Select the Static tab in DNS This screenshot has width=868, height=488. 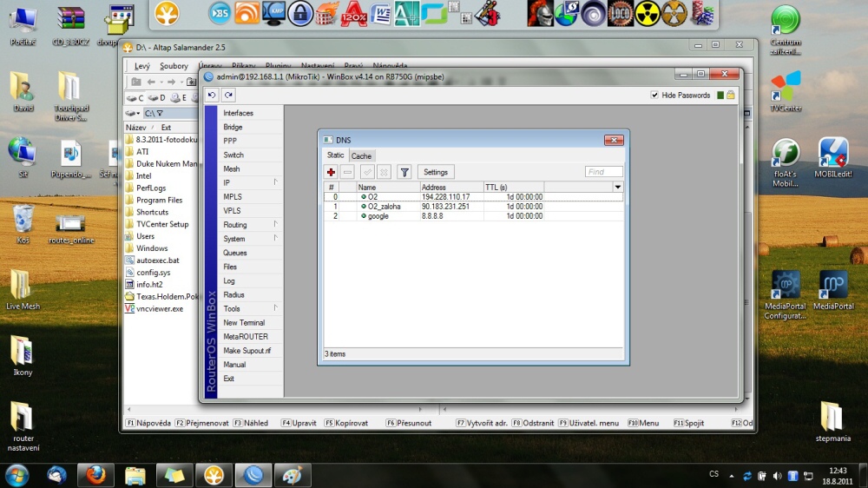335,155
